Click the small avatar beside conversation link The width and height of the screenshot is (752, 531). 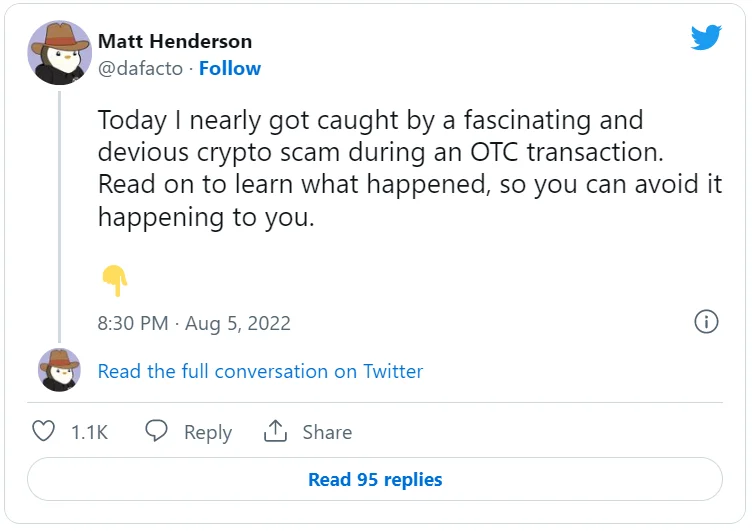[x=59, y=370]
